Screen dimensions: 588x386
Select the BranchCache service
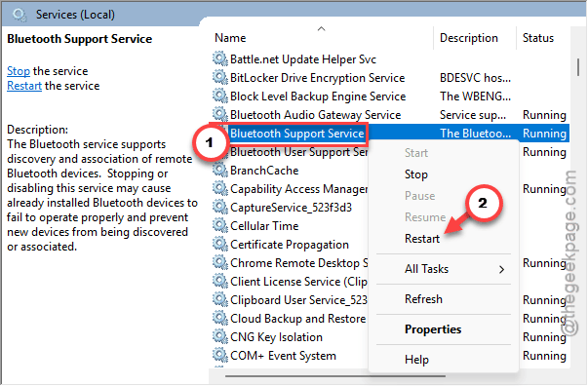(264, 171)
